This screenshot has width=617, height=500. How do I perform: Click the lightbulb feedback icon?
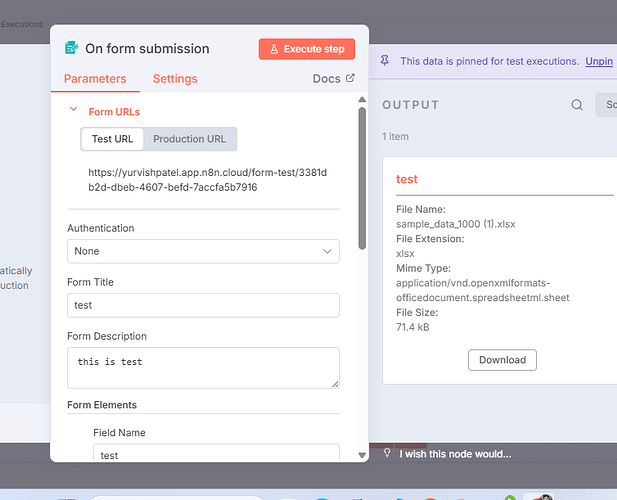point(388,453)
